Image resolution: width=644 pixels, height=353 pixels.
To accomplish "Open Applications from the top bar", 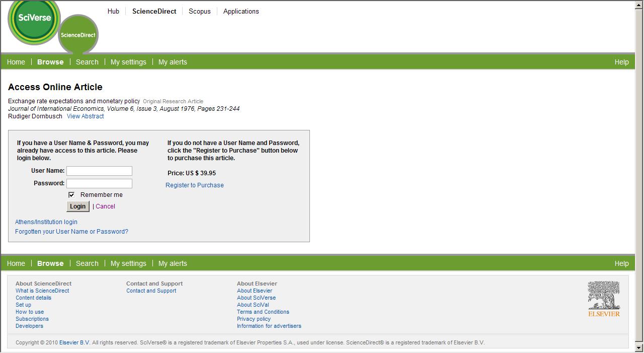I will coord(241,11).
